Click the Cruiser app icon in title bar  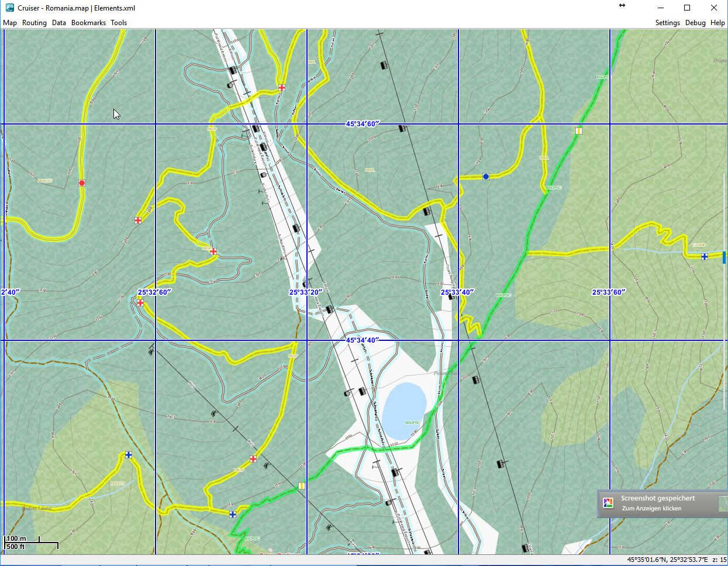9,8
